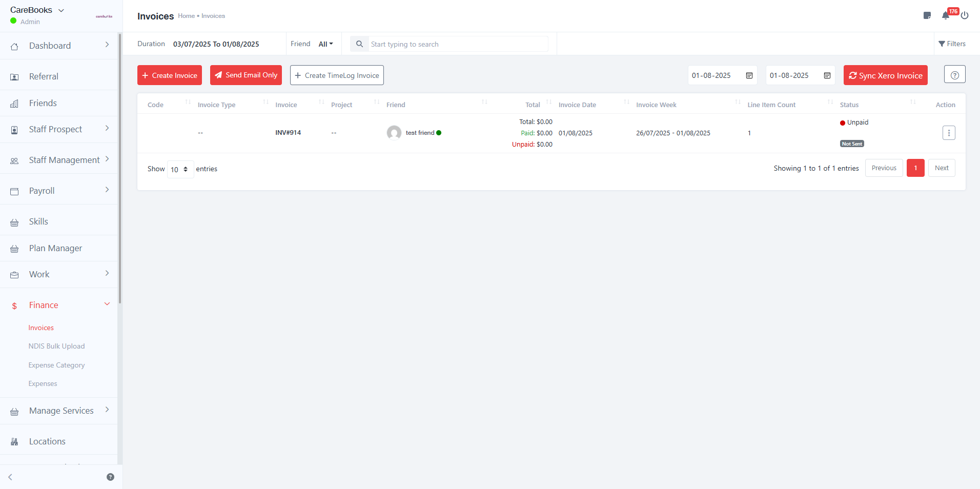Click the Friends sidebar icon
The height and width of the screenshot is (489, 980).
pos(14,104)
